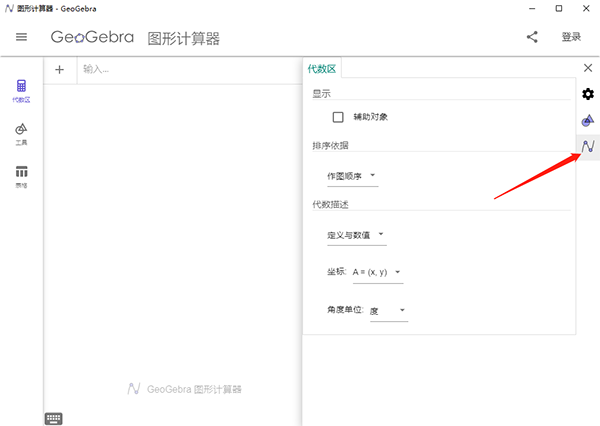This screenshot has width=600, height=426.
Task: Enable the 辅助对象 checkbox
Action: [338, 117]
